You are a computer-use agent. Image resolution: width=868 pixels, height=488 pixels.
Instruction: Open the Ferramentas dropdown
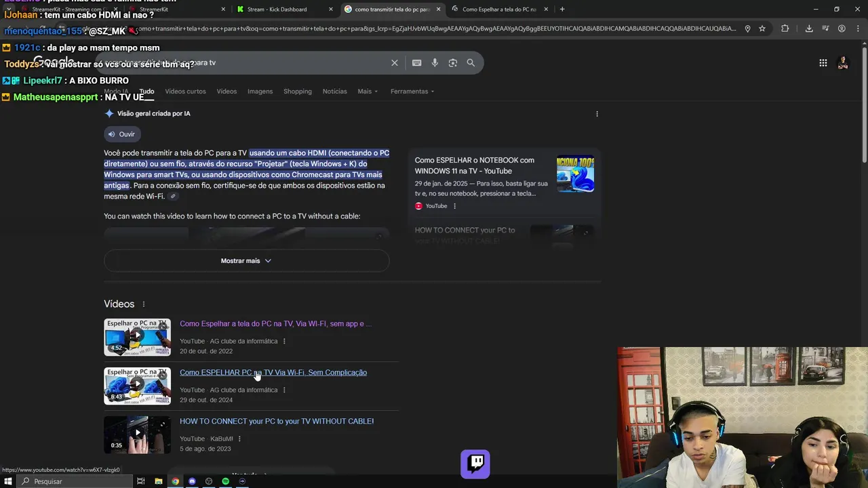(x=412, y=91)
